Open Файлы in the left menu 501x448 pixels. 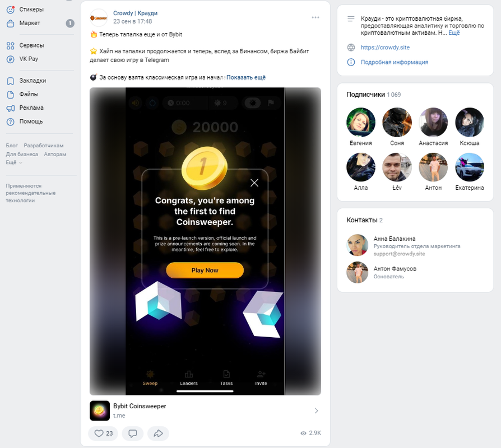click(x=29, y=94)
